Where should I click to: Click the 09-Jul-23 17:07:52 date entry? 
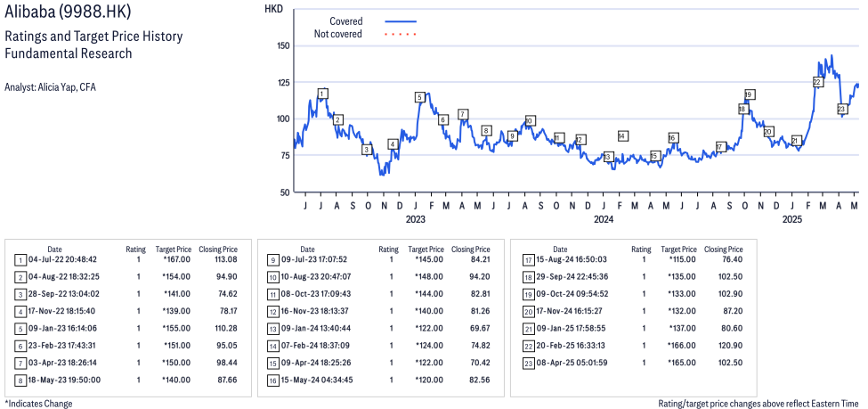click(317, 259)
